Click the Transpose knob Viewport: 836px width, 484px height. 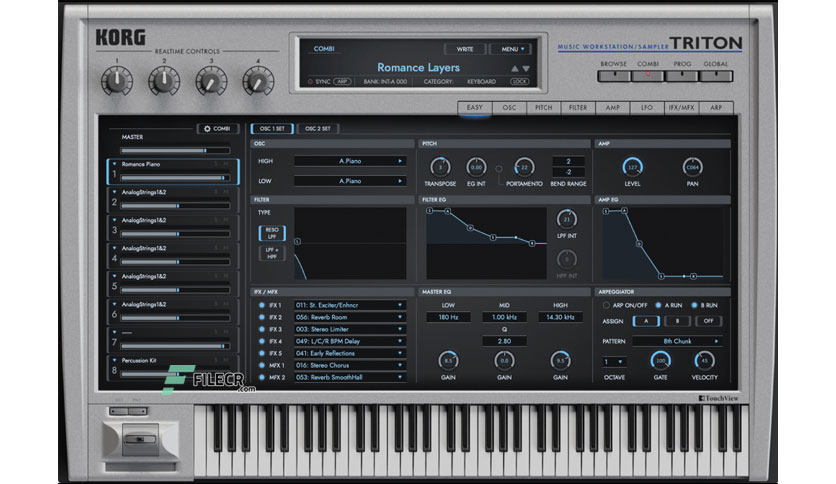[440, 167]
